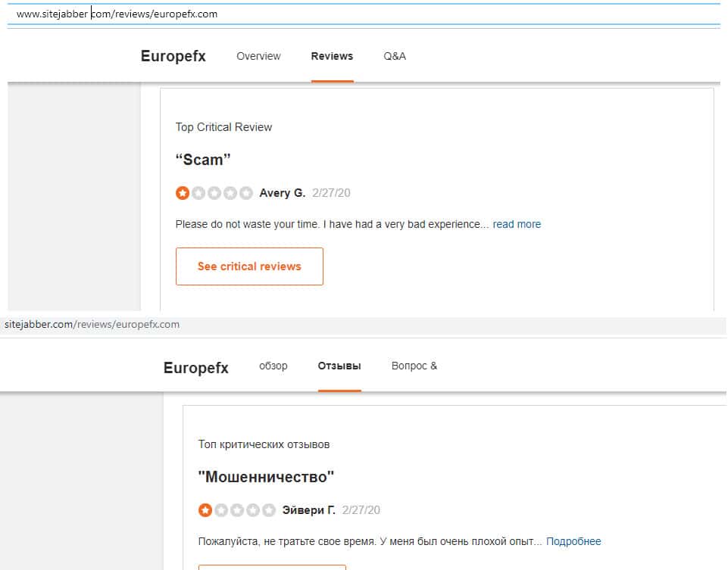Click the orange star rating by Эйвери Г.

pyautogui.click(x=205, y=510)
